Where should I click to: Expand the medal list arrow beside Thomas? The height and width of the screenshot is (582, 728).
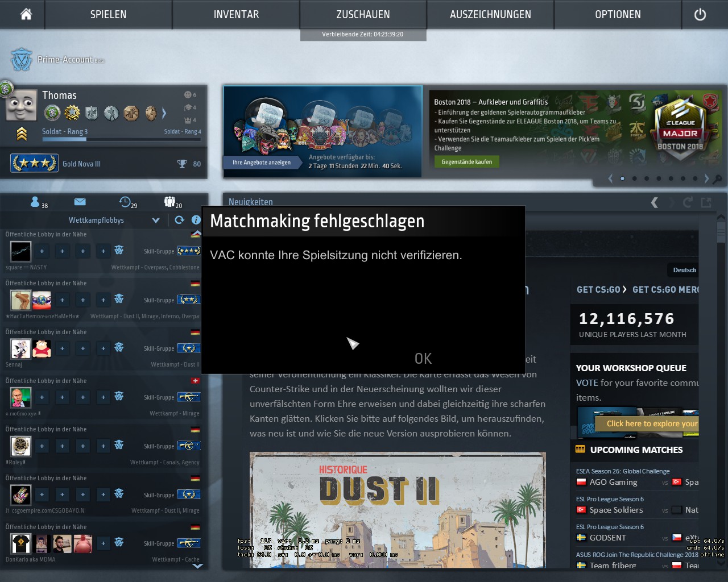164,113
